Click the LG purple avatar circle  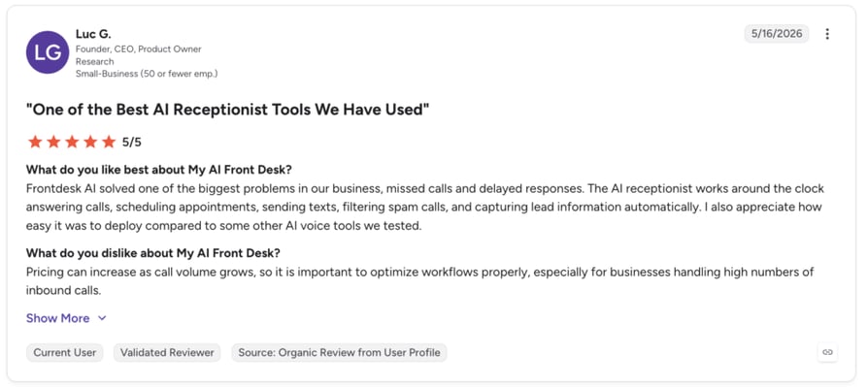[x=48, y=52]
